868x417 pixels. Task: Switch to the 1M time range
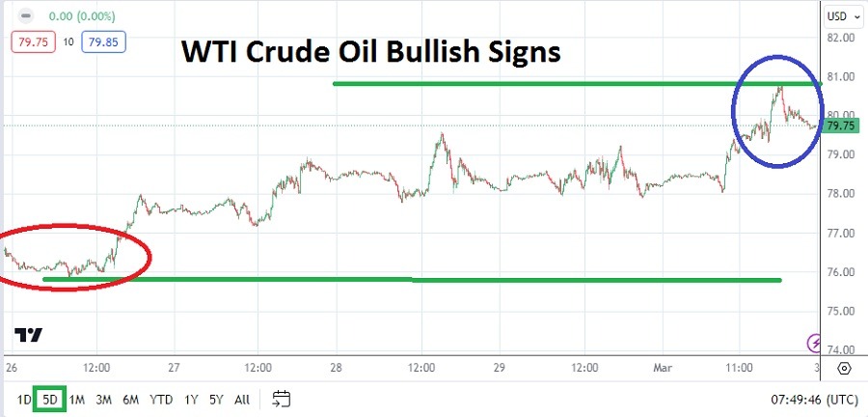click(77, 399)
